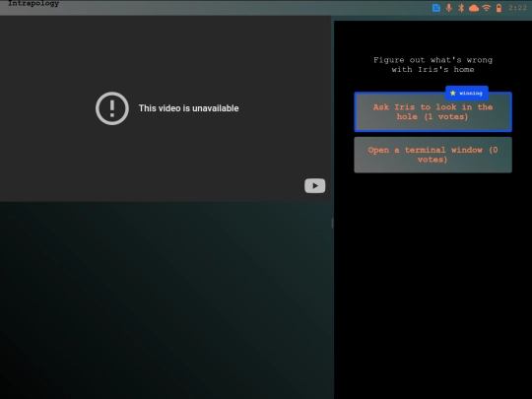Click the winning star badge
This screenshot has width=532, height=399.
467,93
